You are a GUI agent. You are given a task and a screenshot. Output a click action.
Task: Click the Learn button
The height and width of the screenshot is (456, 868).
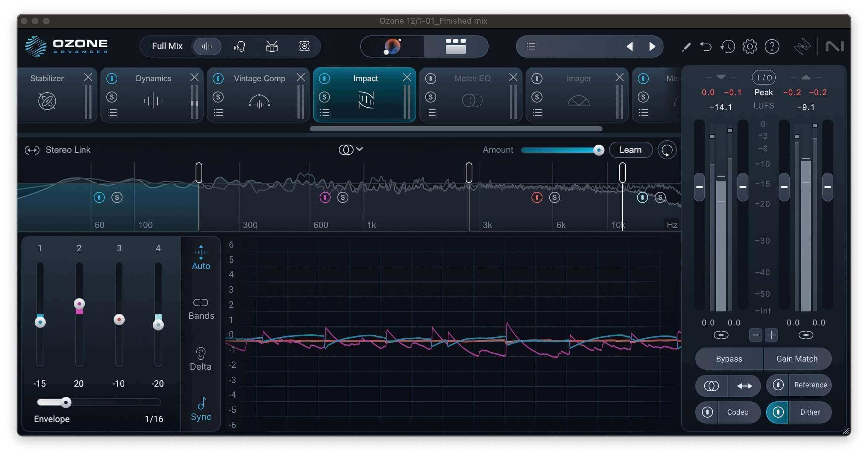point(630,150)
